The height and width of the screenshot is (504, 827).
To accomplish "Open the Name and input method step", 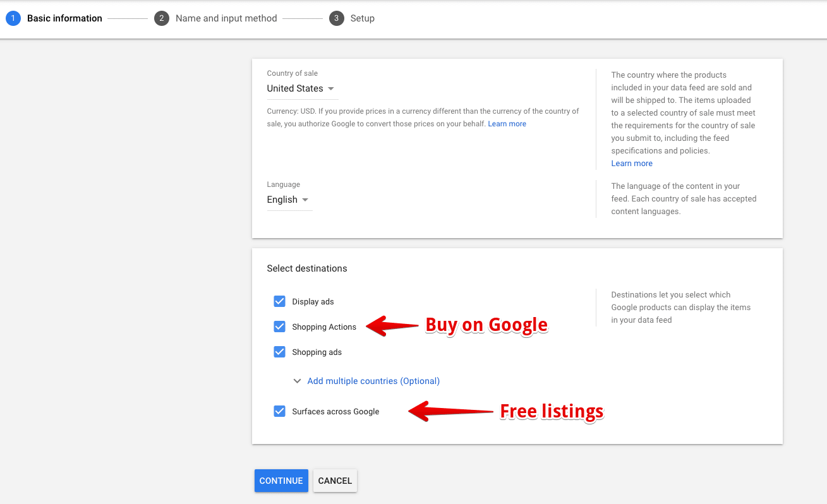I will click(x=225, y=18).
